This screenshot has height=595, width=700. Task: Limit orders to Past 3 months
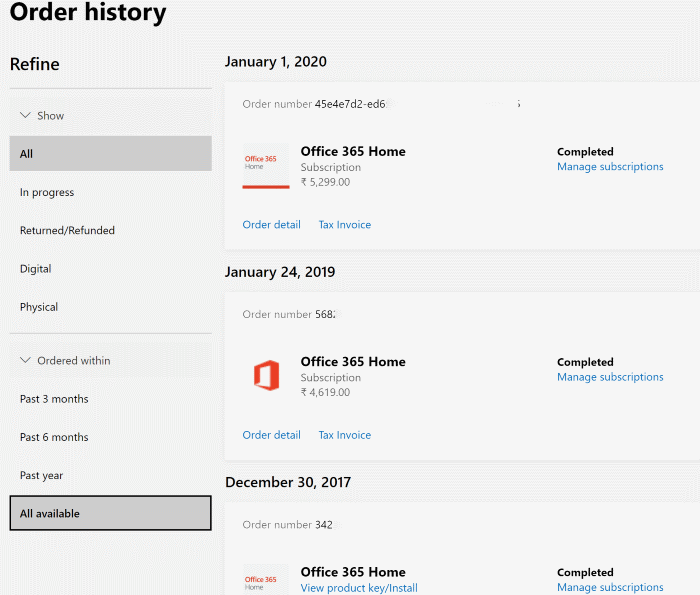(111, 399)
